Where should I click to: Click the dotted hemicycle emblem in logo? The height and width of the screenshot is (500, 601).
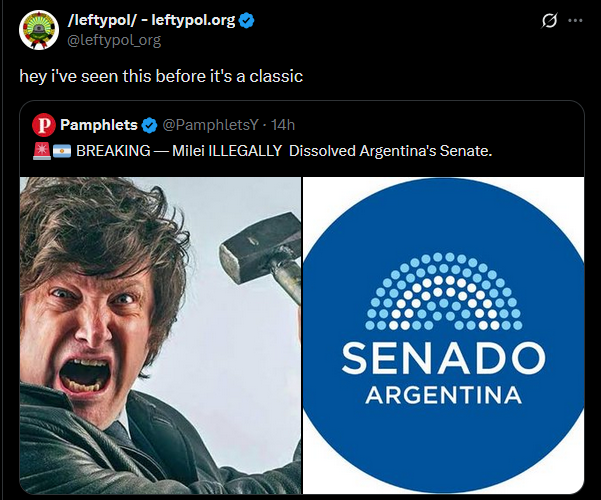[443, 291]
